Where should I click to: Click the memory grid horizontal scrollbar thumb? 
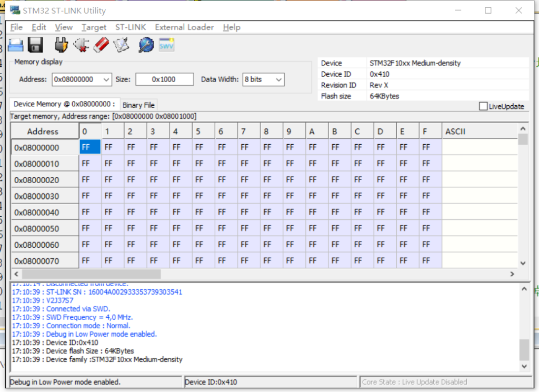pos(91,274)
